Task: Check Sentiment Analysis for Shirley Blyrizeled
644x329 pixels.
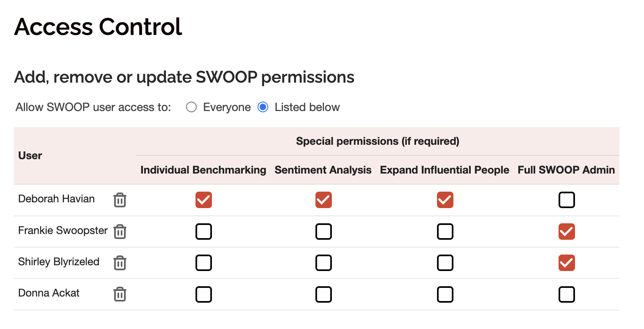Action: click(323, 263)
